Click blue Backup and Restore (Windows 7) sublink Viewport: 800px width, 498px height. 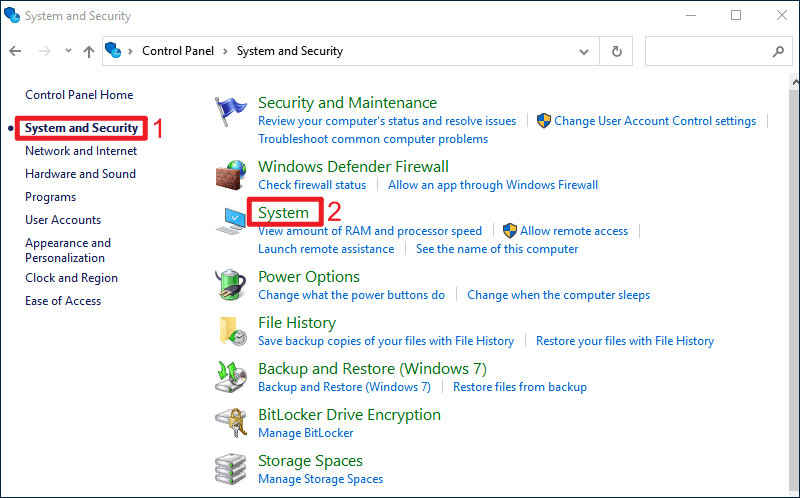click(344, 387)
